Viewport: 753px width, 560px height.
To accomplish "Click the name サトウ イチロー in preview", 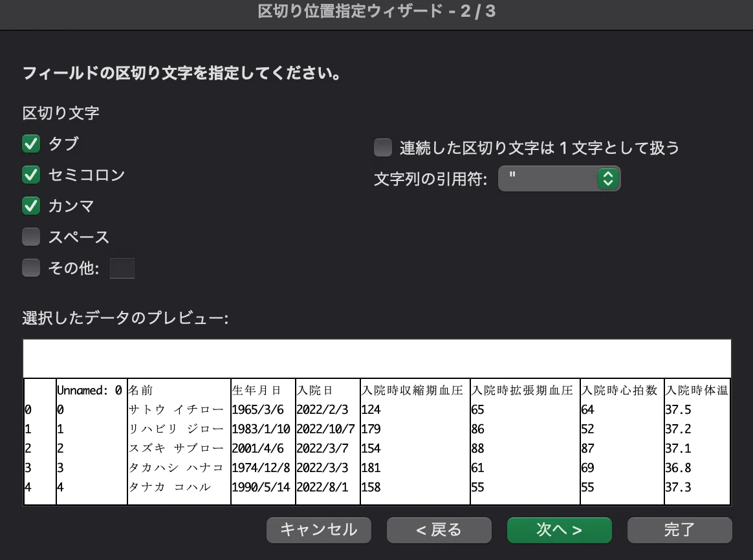I will [176, 409].
